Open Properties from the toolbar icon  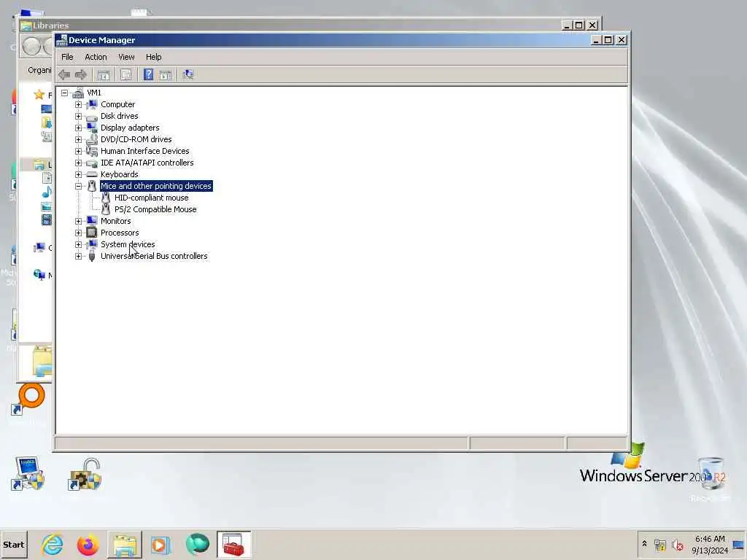pyautogui.click(x=125, y=74)
